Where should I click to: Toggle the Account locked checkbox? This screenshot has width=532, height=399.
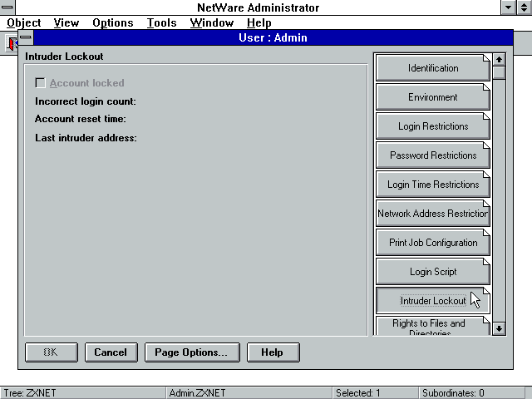pyautogui.click(x=41, y=83)
